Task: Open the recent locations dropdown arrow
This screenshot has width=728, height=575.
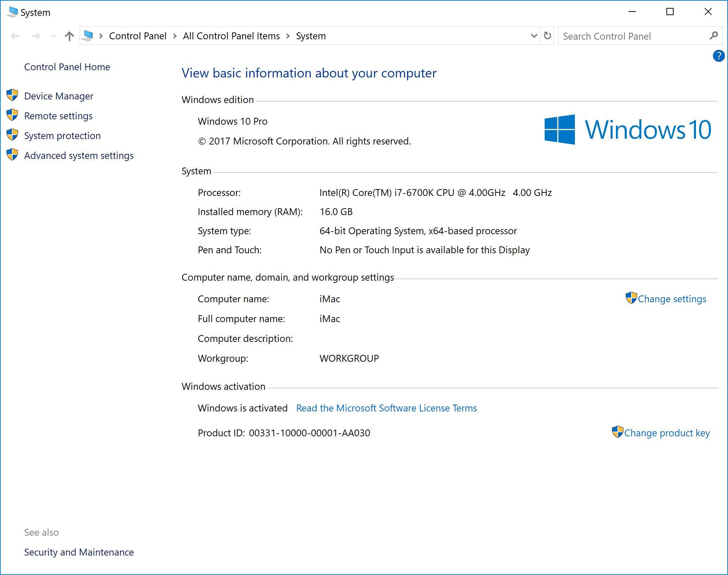Action: 54,36
